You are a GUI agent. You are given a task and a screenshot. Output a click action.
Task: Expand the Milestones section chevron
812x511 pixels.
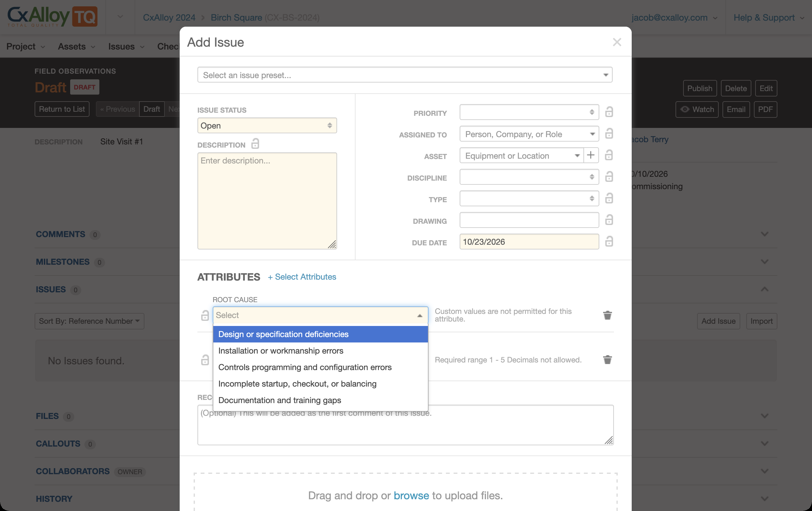764,262
